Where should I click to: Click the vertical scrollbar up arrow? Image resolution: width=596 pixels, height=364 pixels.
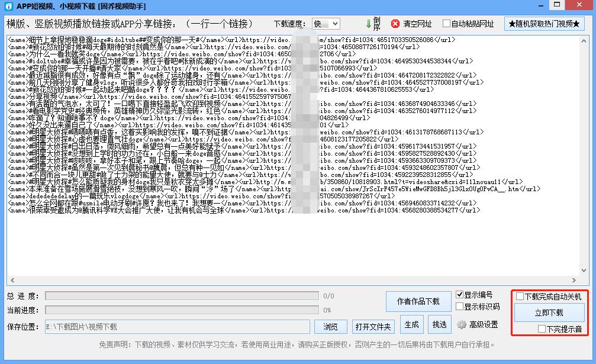pyautogui.click(x=584, y=41)
